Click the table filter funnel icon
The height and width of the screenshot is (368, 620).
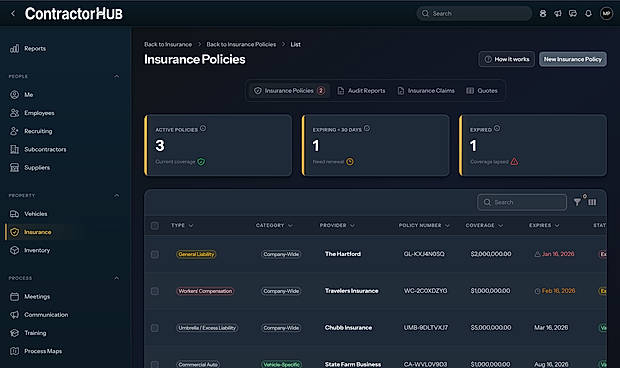[577, 202]
